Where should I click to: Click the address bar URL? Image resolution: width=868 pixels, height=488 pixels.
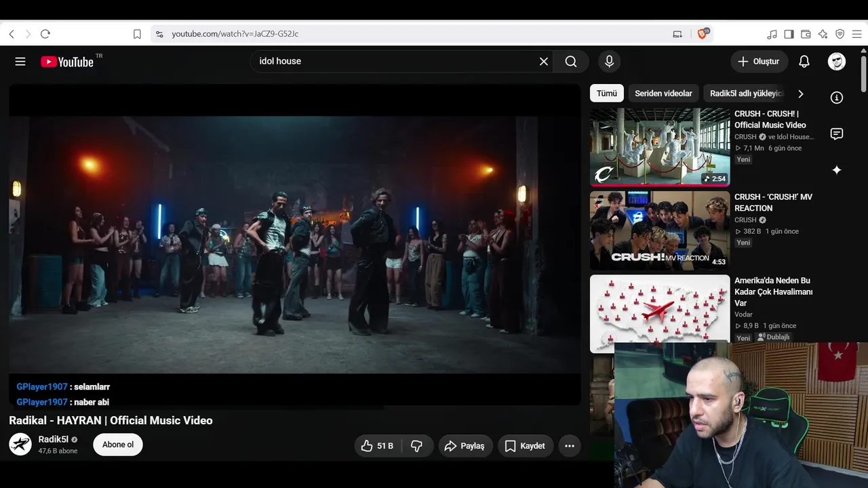(235, 34)
